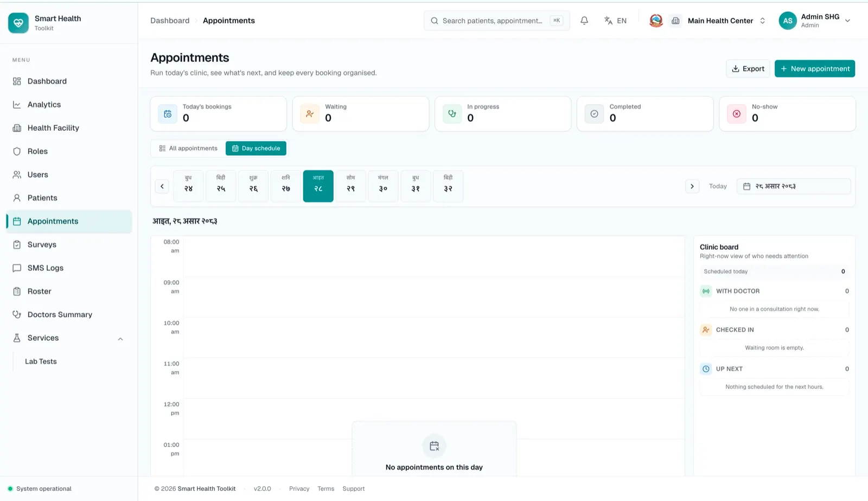Screen dimensions: 868x501
Task: Select day बिही ३२
Action: click(448, 186)
